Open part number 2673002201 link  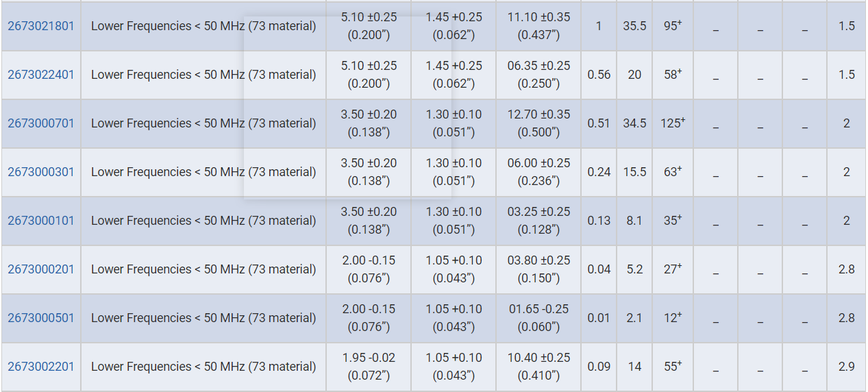coord(41,367)
